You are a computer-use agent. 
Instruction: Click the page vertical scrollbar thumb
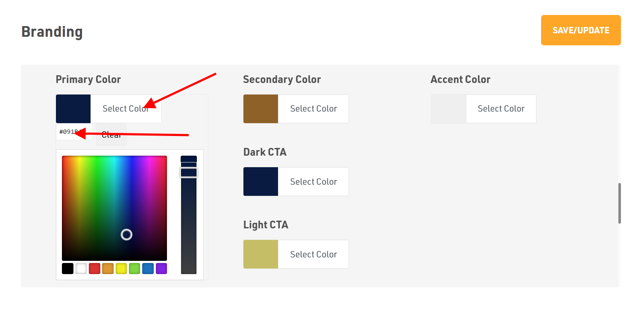pos(619,204)
